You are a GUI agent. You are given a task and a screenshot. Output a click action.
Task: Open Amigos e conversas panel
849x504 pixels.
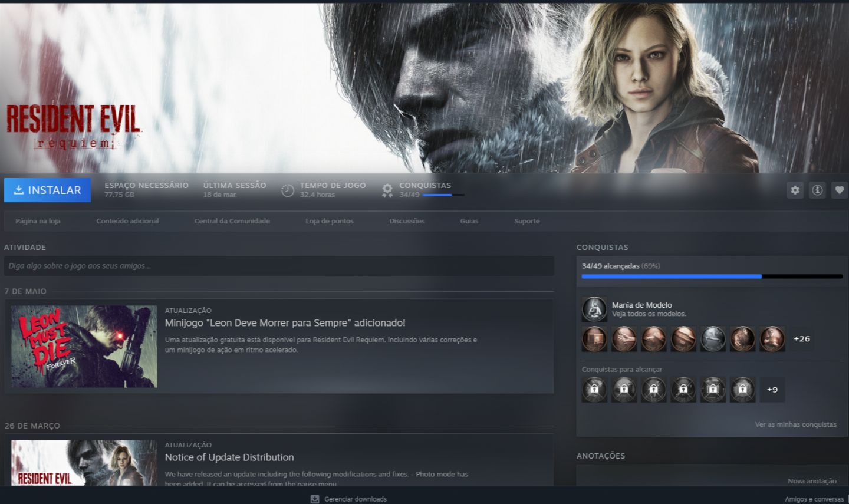(x=814, y=499)
